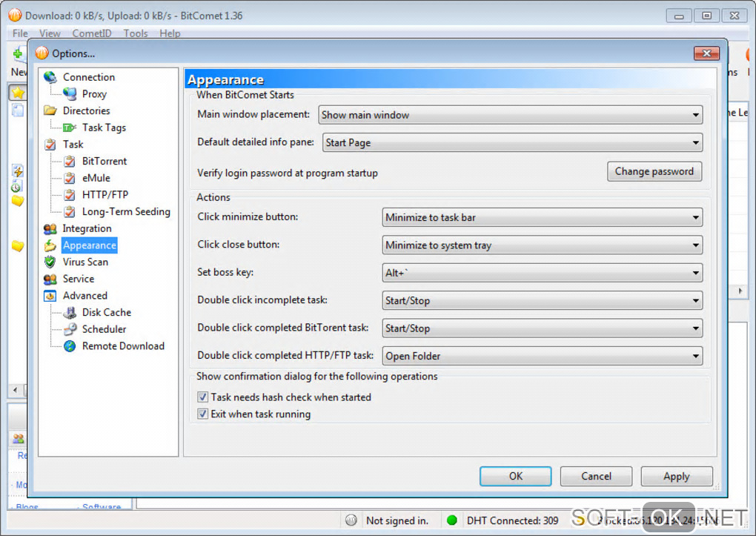Click the HTTP/FTP task icon
Image resolution: width=756 pixels, height=536 pixels.
pyautogui.click(x=70, y=195)
